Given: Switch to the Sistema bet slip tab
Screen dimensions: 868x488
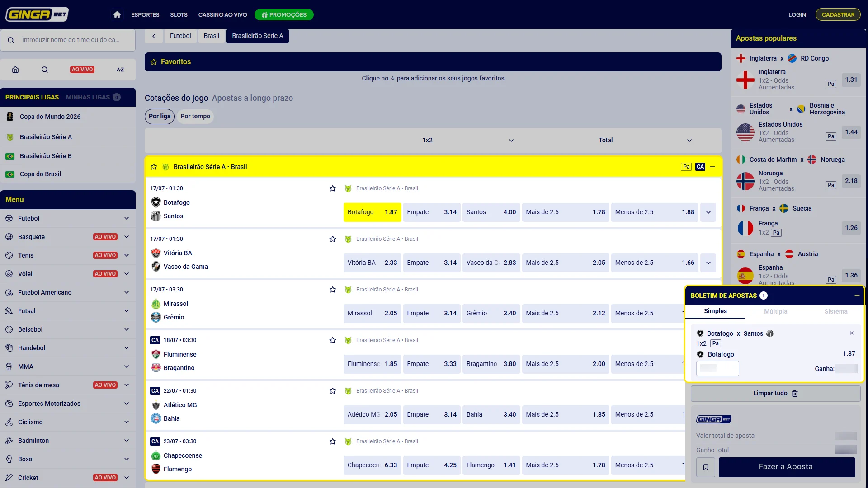Looking at the screenshot, I should (x=835, y=311).
